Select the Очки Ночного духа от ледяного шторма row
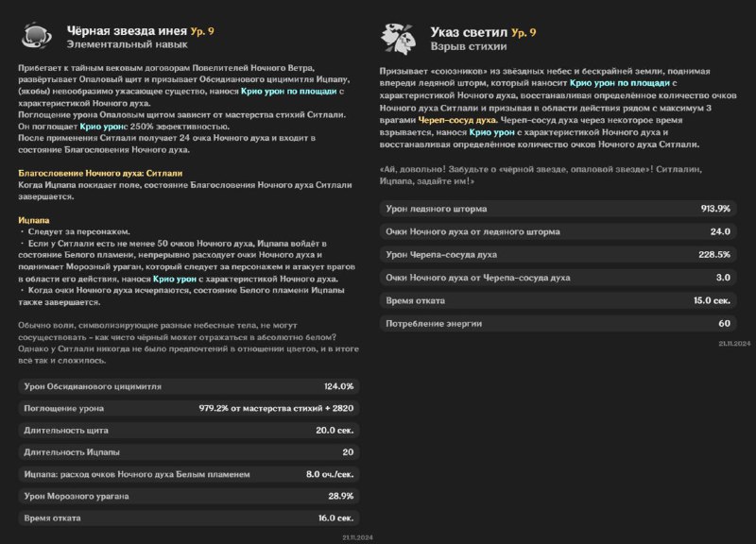 coord(558,231)
